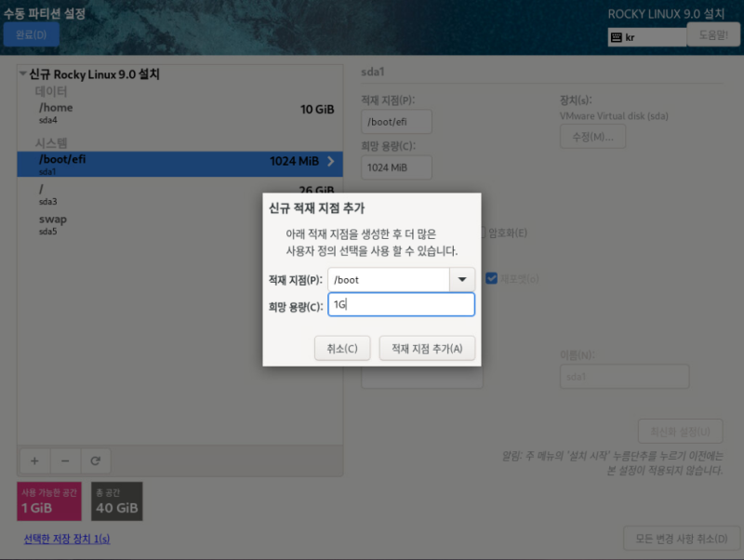Select the /home sda4 partition row

[179, 113]
